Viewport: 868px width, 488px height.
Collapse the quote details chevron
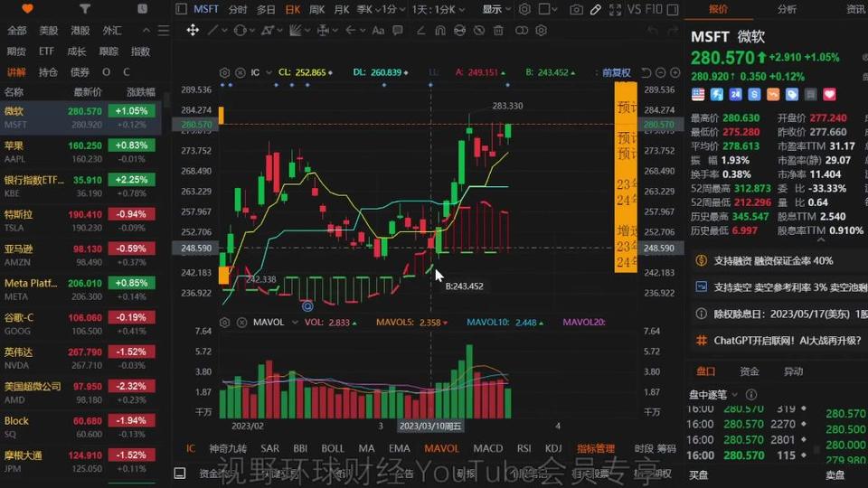(821, 240)
